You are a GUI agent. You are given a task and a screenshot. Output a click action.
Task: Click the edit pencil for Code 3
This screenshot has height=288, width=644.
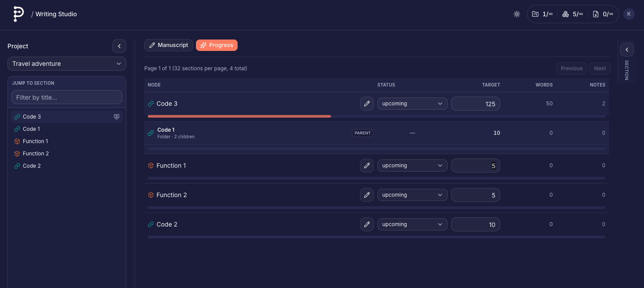coord(367,104)
